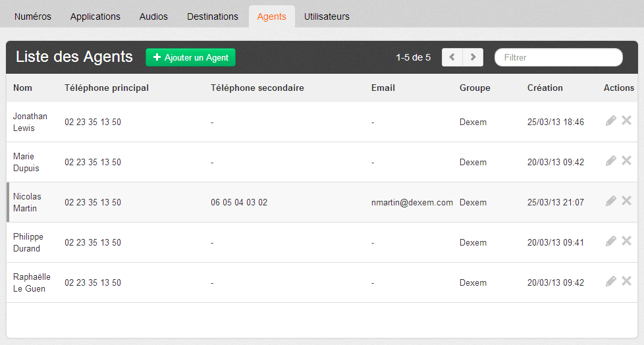
Task: Go to next page arrow
Action: (x=473, y=57)
